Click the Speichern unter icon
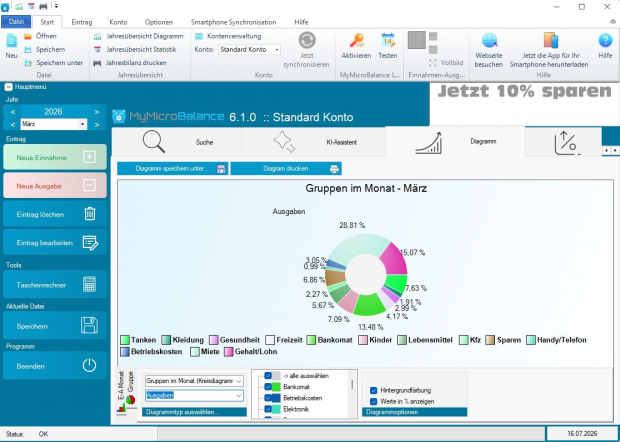This screenshot has width=620, height=442. click(28, 63)
